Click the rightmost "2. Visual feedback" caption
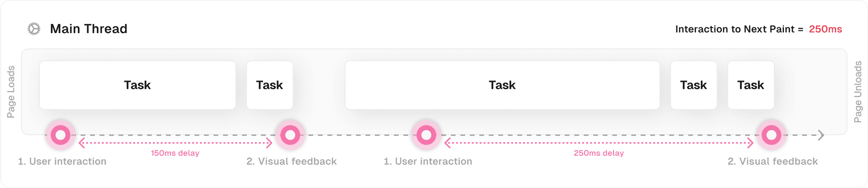This screenshot has width=868, height=188. (773, 161)
